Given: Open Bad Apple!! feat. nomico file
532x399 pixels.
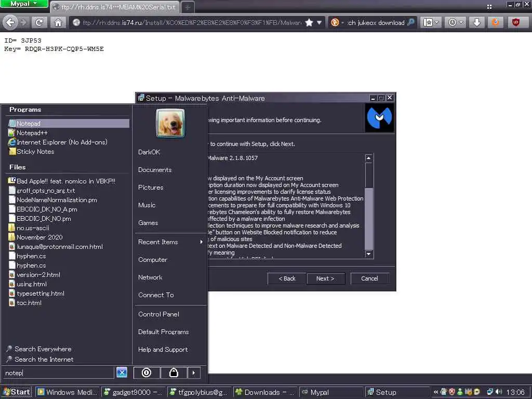Looking at the screenshot, I should click(x=68, y=181).
